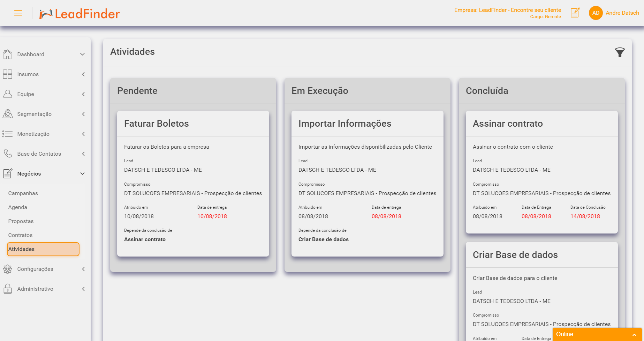Click the Monetização list icon
The height and width of the screenshot is (341, 644).
click(8, 134)
